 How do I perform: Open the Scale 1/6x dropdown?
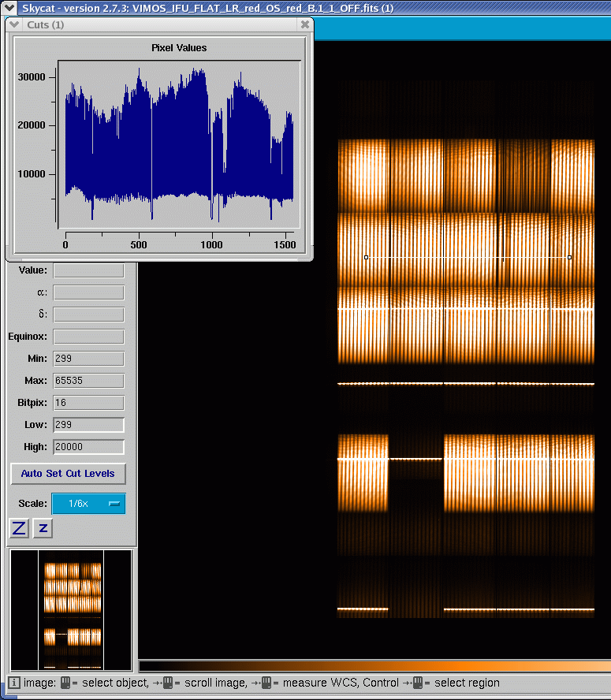click(x=88, y=504)
